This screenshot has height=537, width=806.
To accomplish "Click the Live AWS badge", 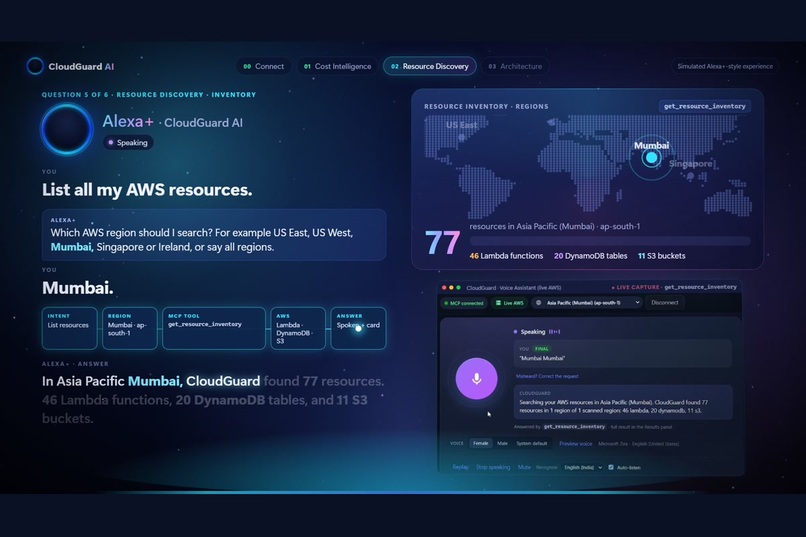I will tap(509, 303).
